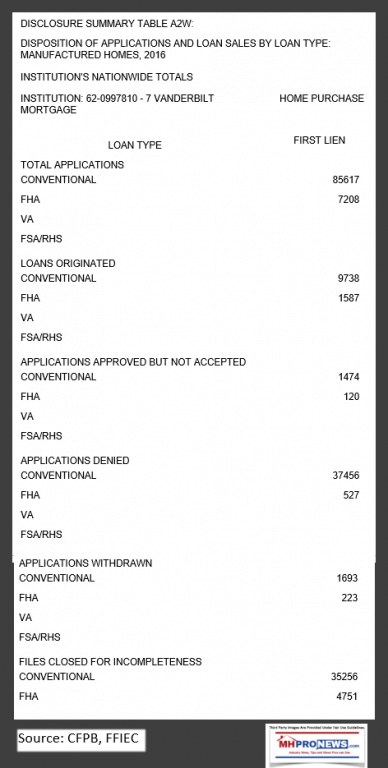Click the Applications Withdrawn heading
This screenshot has height=768, width=388.
tap(86, 563)
